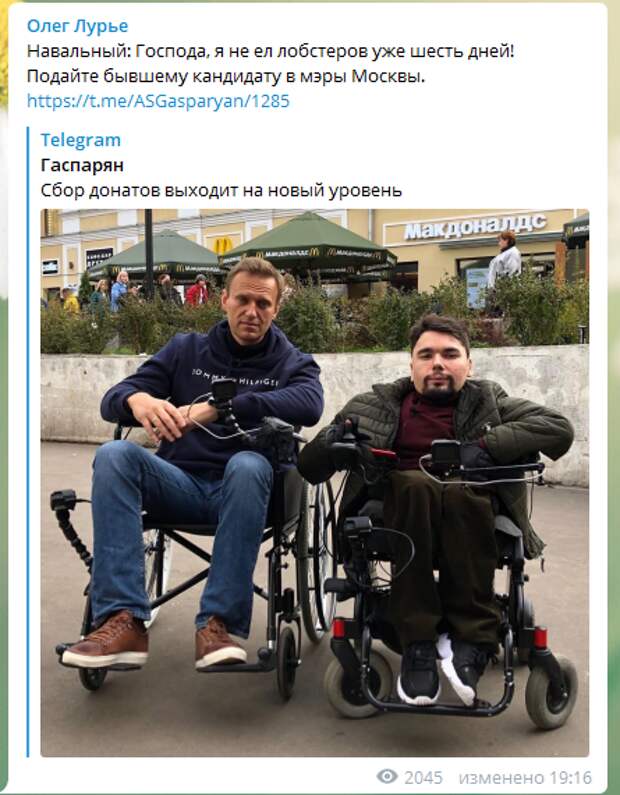620x795 pixels.
Task: Open the Олег Лурье channel name
Action: (78, 26)
